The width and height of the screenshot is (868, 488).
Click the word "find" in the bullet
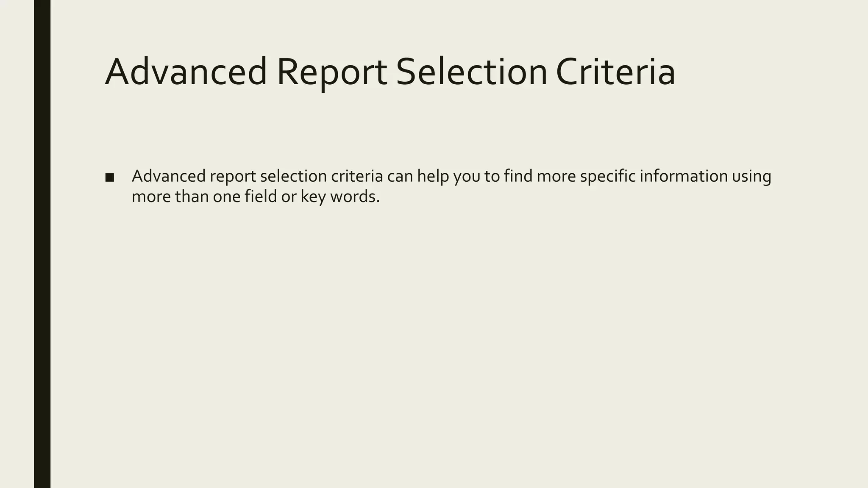(x=518, y=176)
